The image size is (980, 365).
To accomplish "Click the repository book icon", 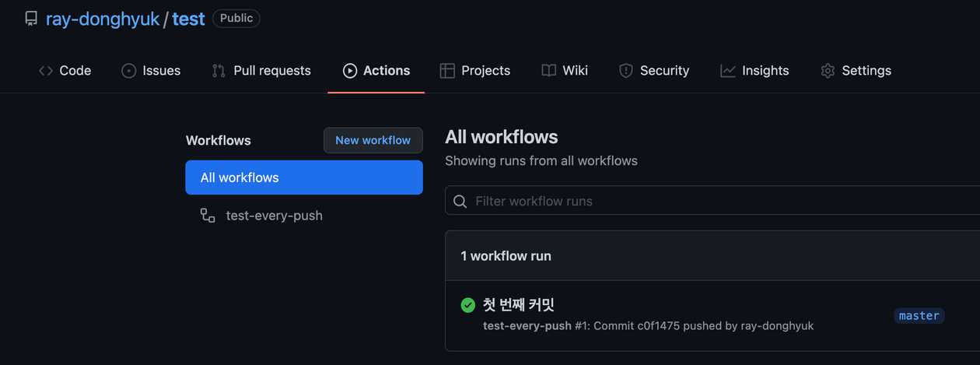I will [x=31, y=19].
